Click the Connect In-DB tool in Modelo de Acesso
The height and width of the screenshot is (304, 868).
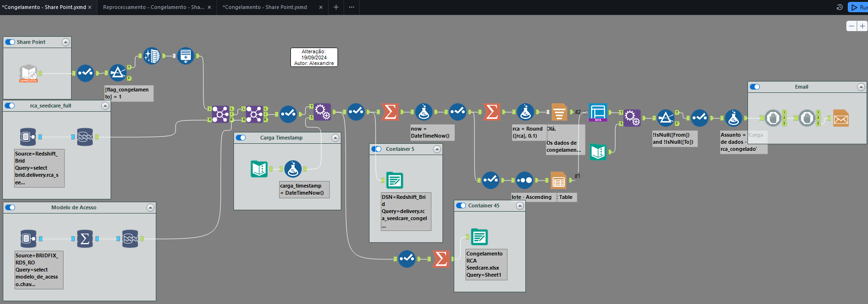coord(28,238)
